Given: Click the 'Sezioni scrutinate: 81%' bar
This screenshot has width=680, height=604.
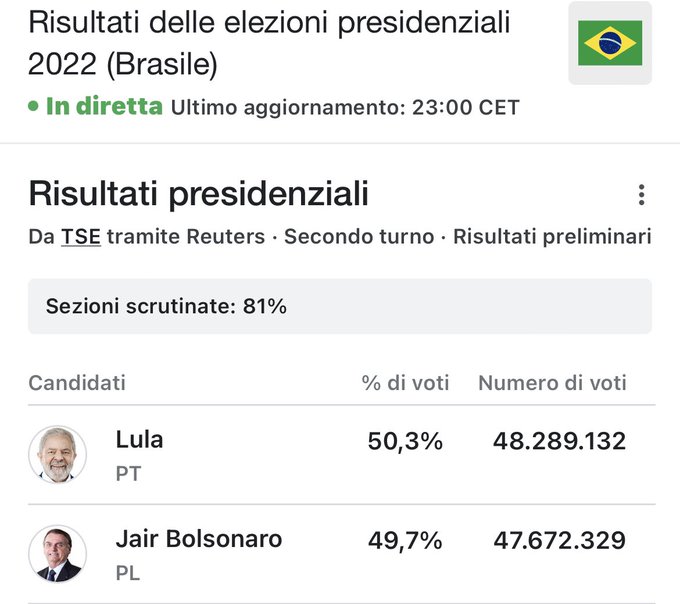Looking at the screenshot, I should 340,306.
